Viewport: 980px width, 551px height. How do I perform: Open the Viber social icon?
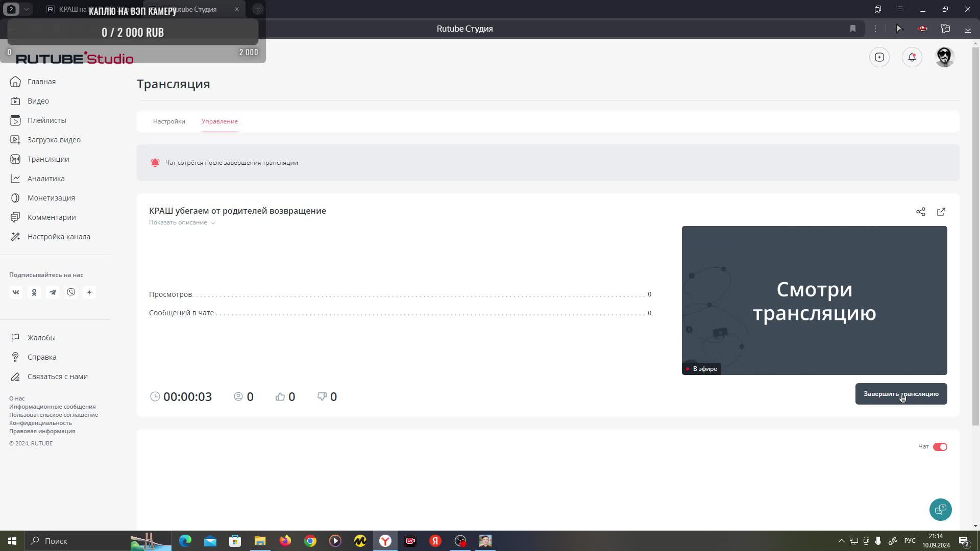71,292
